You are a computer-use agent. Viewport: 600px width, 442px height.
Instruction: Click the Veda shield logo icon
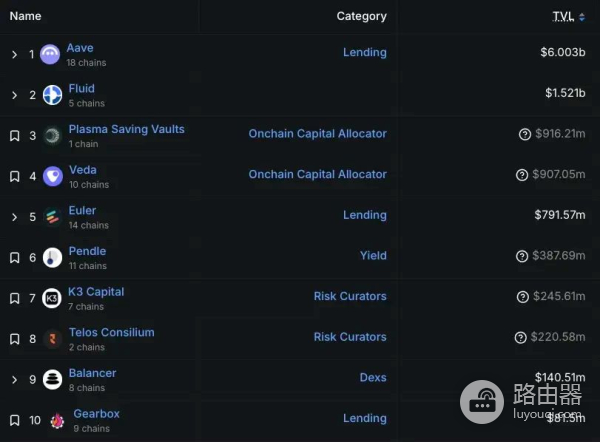[52, 176]
